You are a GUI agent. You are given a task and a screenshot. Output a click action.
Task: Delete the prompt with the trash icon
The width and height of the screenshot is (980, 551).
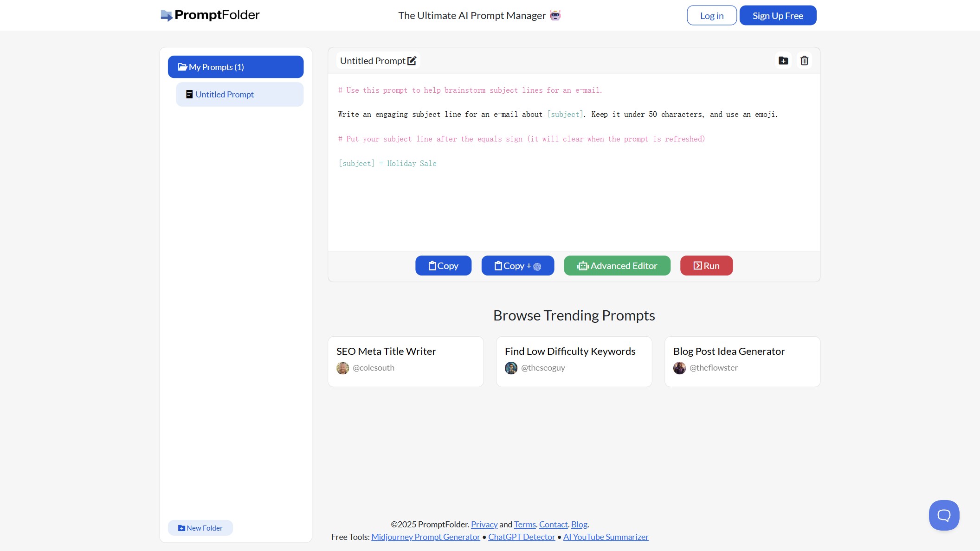click(x=805, y=61)
